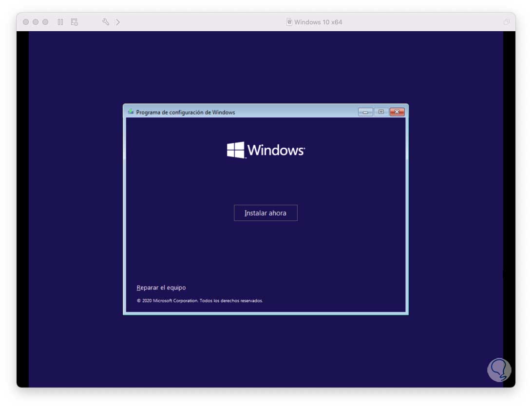The image size is (532, 408).
Task: Click the macOS zoom button of the VM window
Action: pyautogui.click(x=45, y=22)
